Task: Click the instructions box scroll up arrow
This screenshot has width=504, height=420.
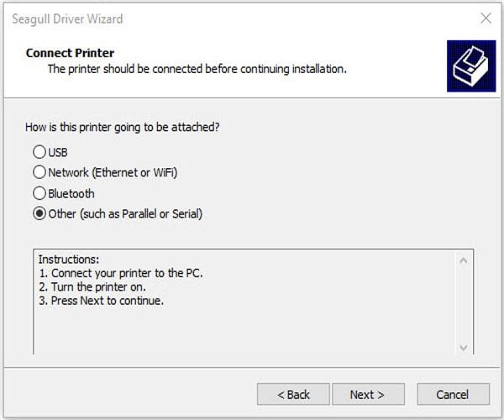Action: tap(464, 260)
